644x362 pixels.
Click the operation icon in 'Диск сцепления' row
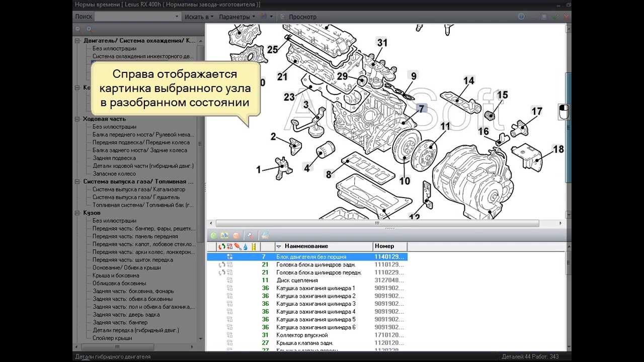coord(229,281)
